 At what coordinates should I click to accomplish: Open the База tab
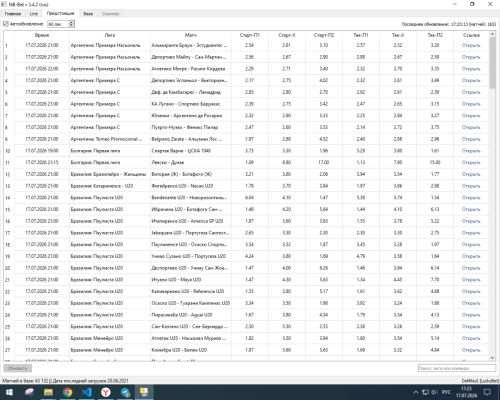[88, 14]
